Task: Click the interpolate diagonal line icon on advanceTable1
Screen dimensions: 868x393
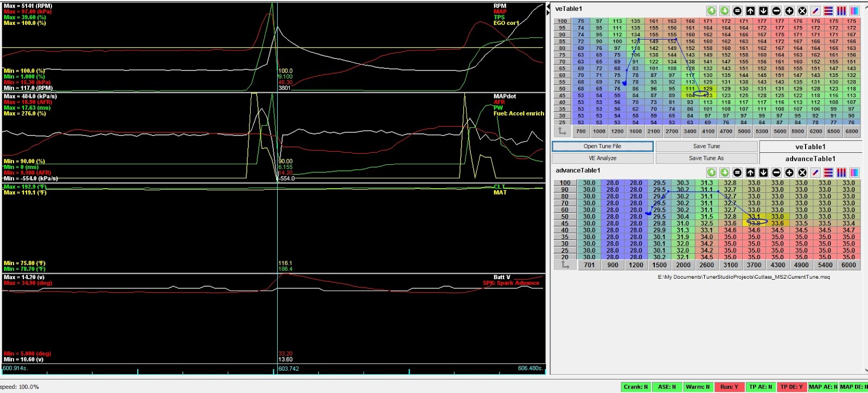Action: tap(815, 172)
